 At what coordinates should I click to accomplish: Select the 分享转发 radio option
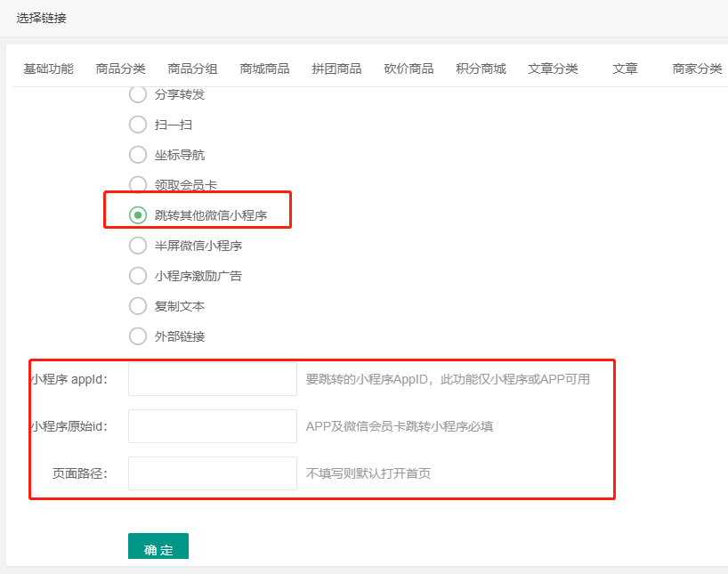pos(138,94)
